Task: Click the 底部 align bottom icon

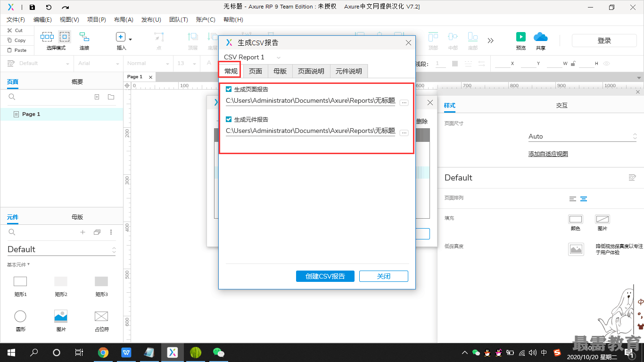Action: click(473, 37)
